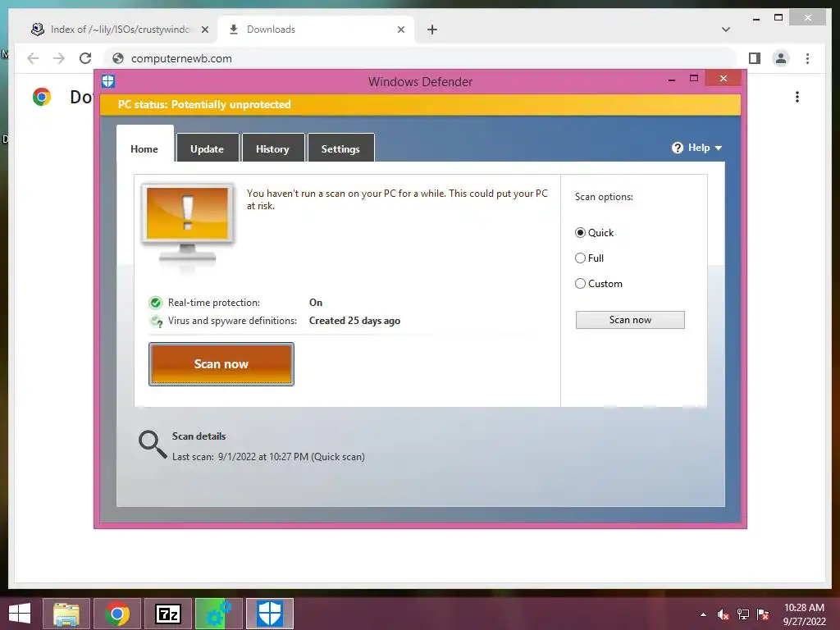Click the globe site info icon
This screenshot has width=840, height=630.
click(118, 58)
